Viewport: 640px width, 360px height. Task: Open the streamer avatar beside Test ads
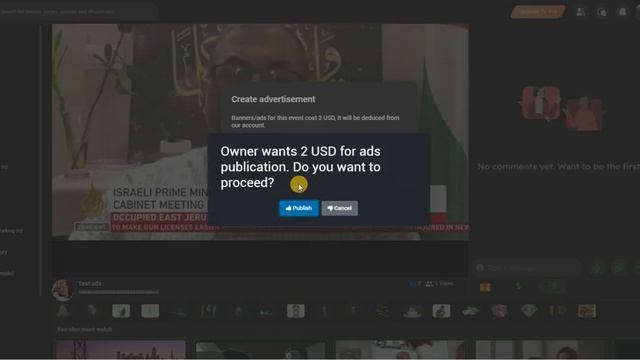click(x=62, y=289)
